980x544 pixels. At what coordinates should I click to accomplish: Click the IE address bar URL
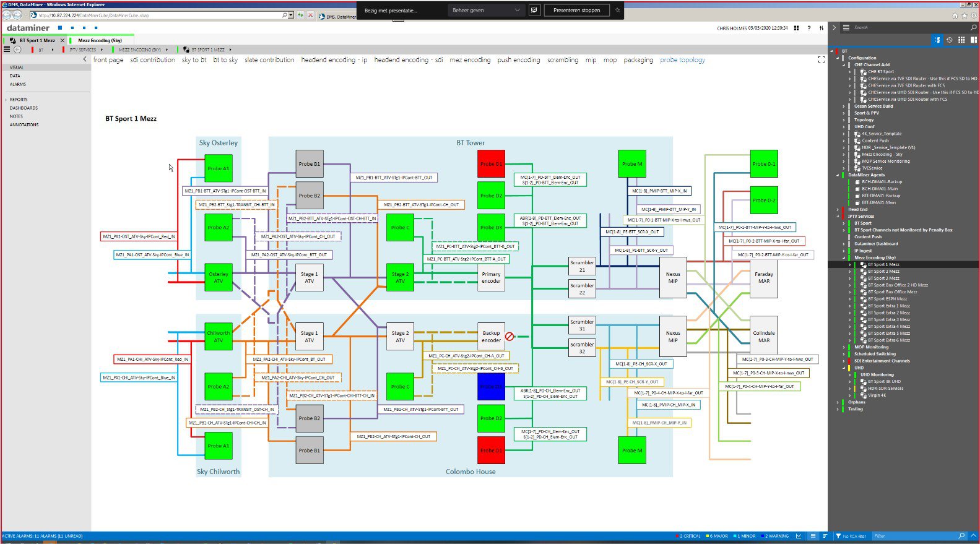[94, 15]
